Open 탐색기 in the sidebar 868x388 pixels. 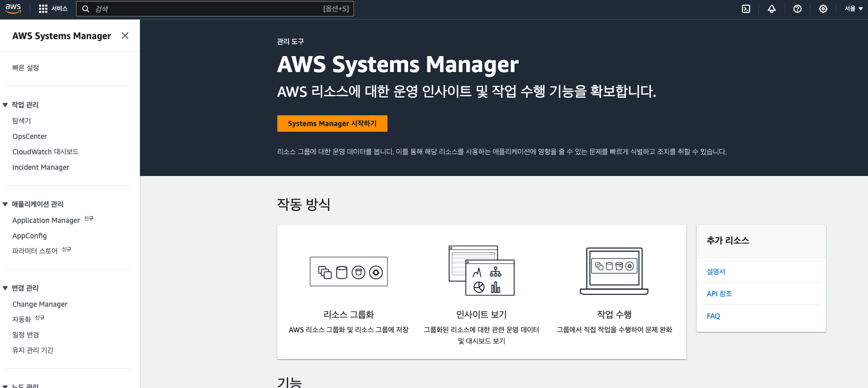(22, 121)
